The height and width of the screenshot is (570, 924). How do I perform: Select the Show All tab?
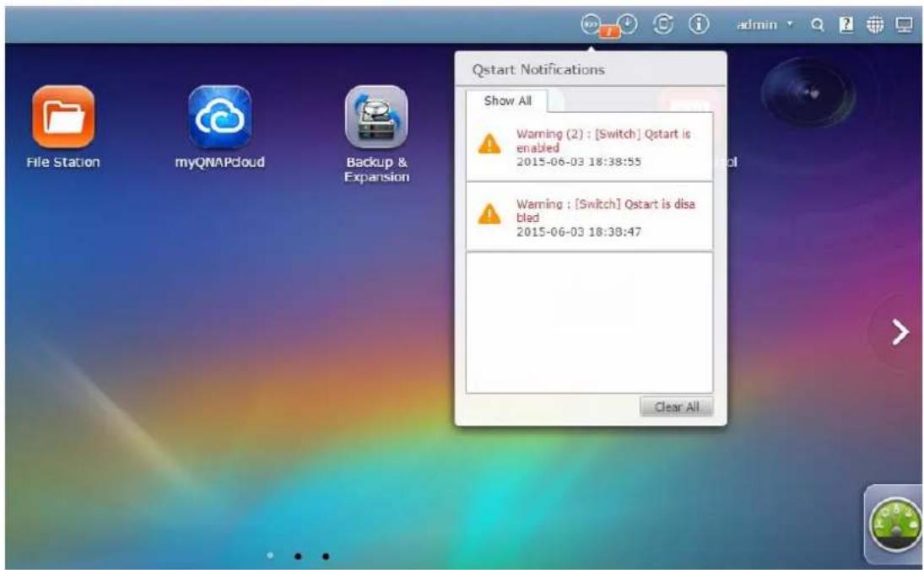click(507, 100)
